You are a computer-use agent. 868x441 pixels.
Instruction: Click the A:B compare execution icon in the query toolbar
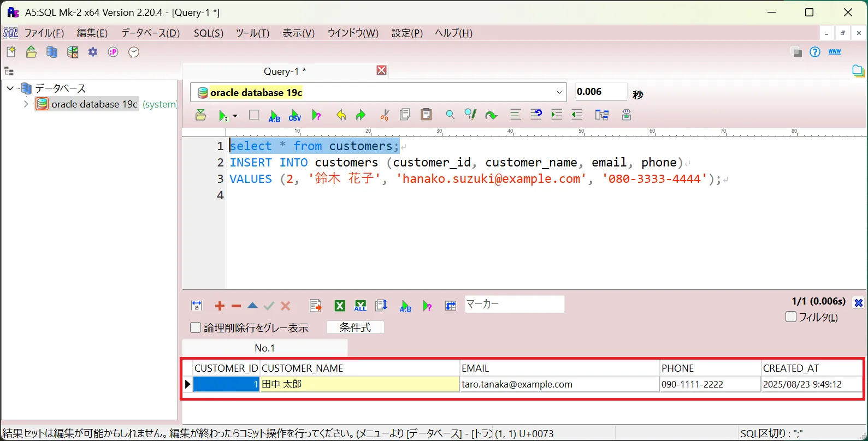(x=274, y=115)
